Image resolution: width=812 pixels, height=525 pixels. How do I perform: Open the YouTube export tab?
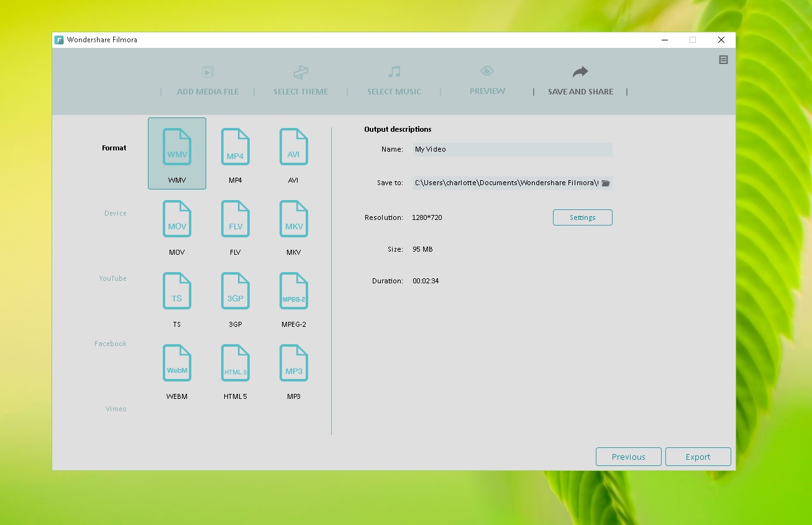(x=113, y=278)
